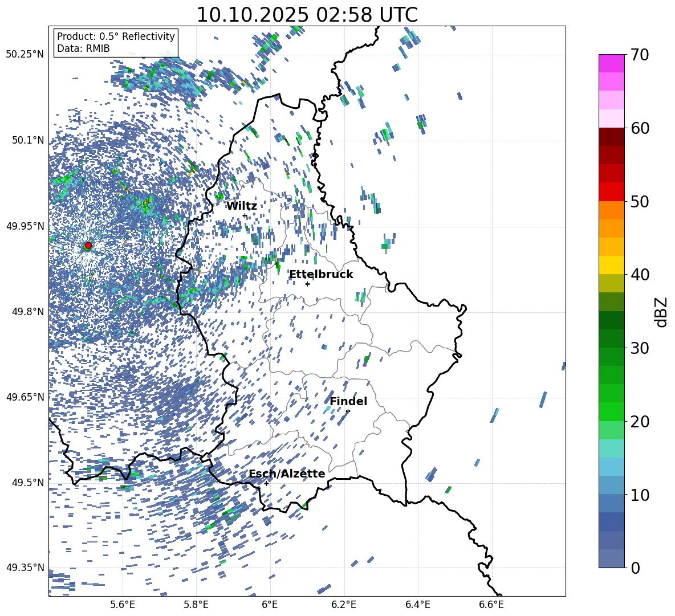This screenshot has width=675, height=616.
Task: Pick the bright red colorbar segment above 50
Action: point(611,191)
